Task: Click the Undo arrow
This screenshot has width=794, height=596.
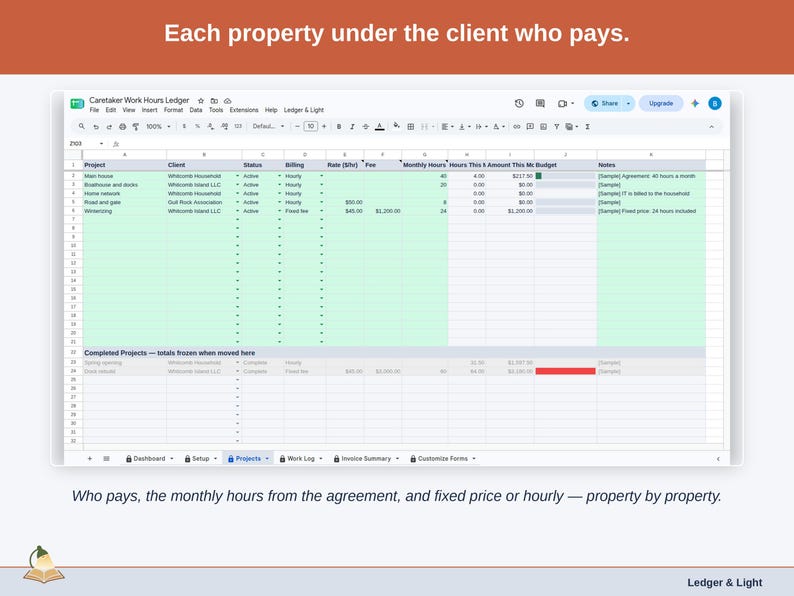Action: [x=96, y=127]
